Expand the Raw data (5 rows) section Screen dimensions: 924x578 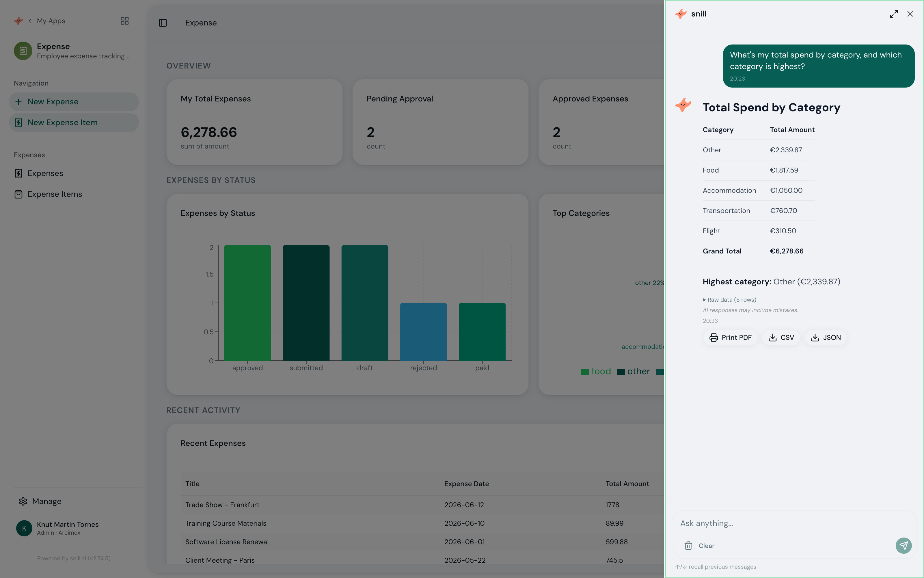(729, 300)
